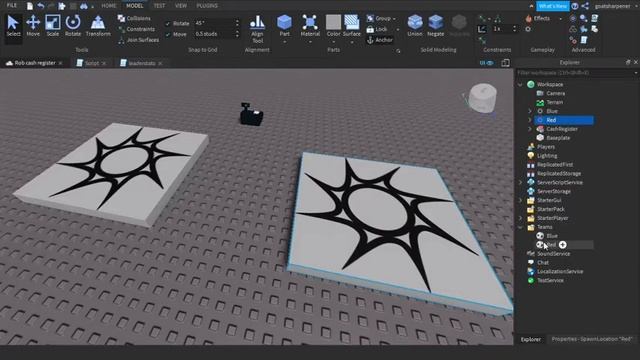Click the binoculars find icon

tap(84, 6)
